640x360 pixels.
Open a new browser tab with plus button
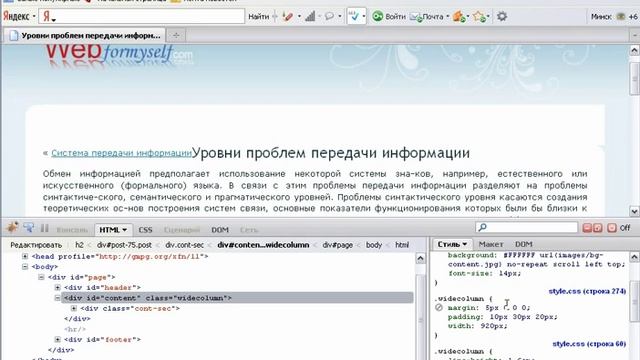(x=176, y=36)
